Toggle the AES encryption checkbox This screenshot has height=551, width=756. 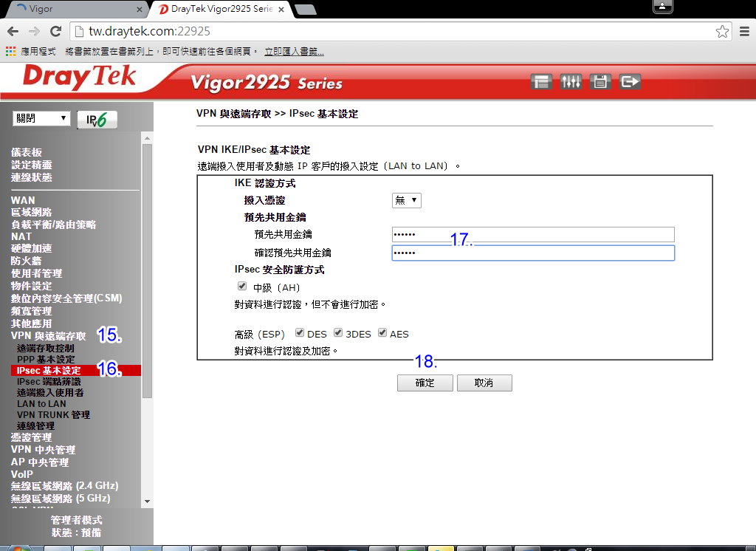tap(382, 333)
